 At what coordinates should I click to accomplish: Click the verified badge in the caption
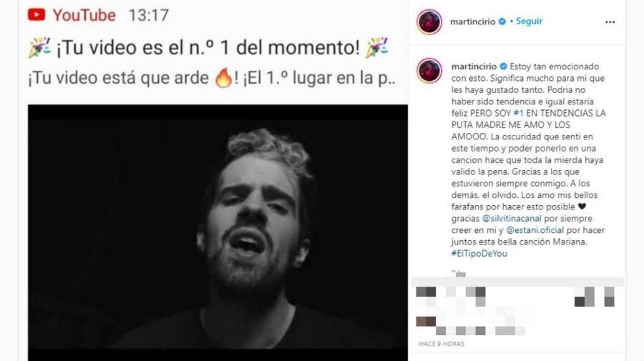click(x=503, y=66)
